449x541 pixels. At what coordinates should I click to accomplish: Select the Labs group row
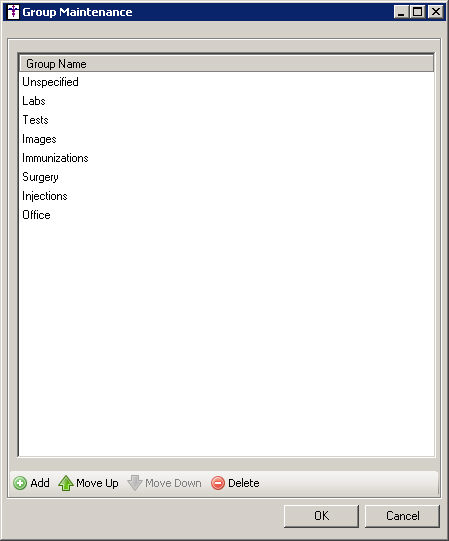point(226,101)
